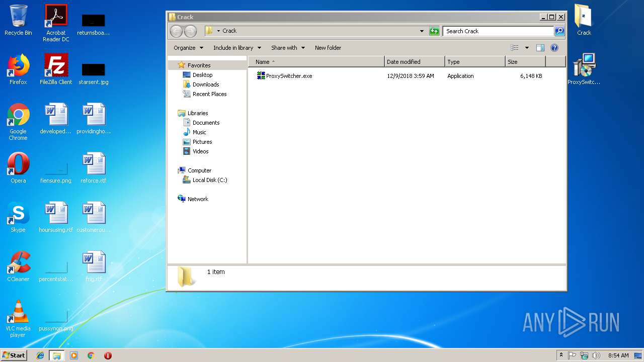Click the Explorer taskbar button
Screen dimensions: 644x362
[57, 355]
